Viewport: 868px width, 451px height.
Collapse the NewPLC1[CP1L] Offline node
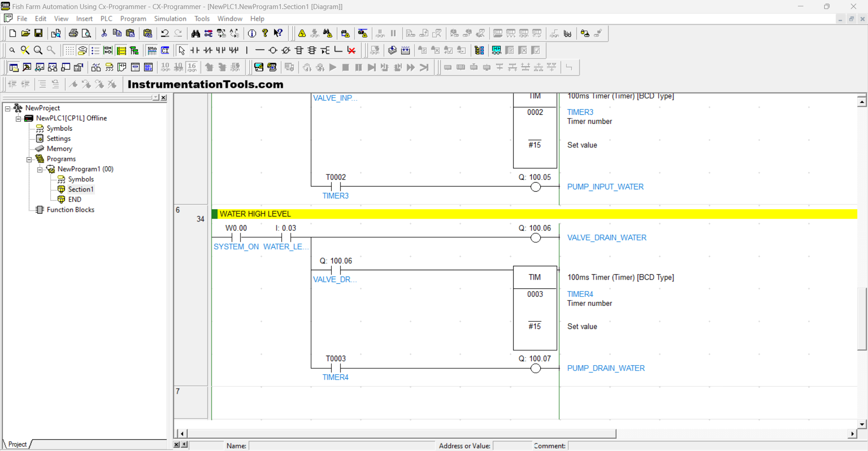click(19, 118)
